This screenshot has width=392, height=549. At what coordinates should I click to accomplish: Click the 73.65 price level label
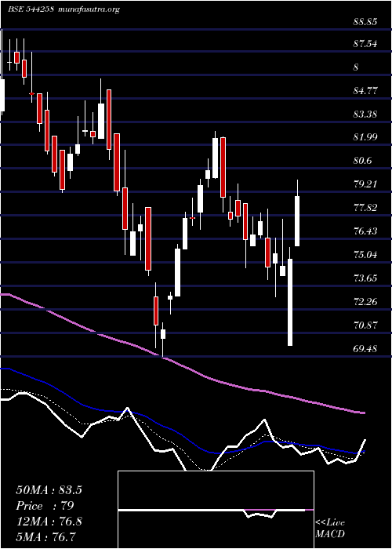click(365, 278)
